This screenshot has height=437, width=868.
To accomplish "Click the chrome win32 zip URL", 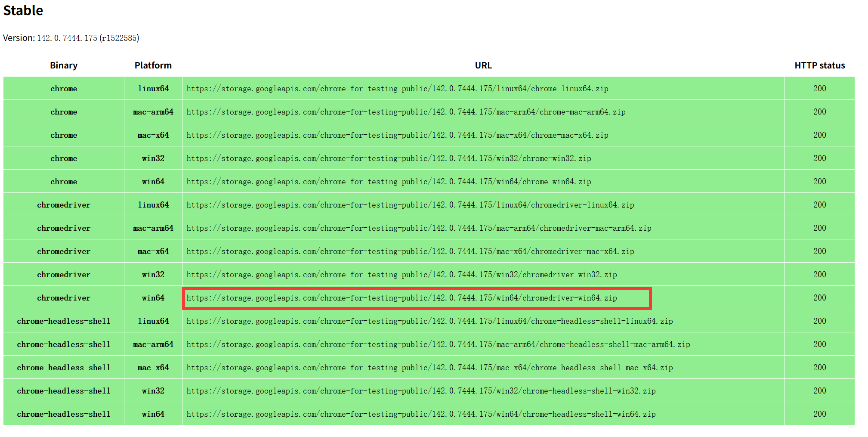I will [x=389, y=158].
